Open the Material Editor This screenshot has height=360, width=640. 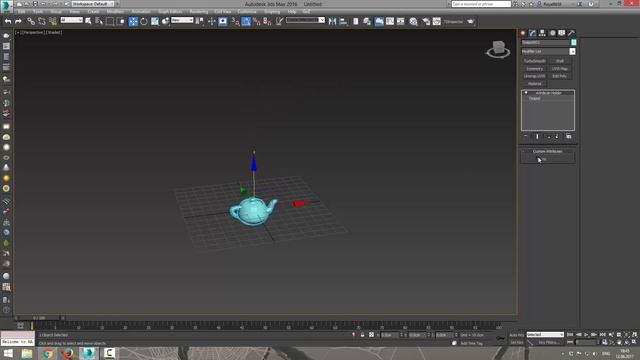413,21
